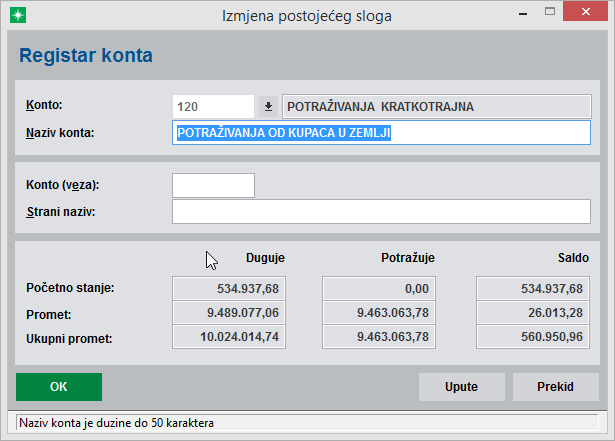Screen dimensions: 615x441
Task: Click the Konto field containing 120
Action: (213, 106)
